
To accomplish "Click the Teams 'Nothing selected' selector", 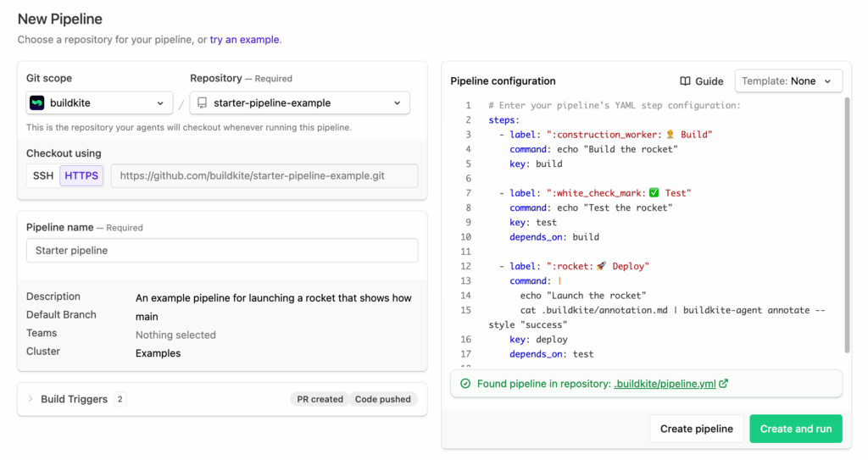I will [175, 335].
